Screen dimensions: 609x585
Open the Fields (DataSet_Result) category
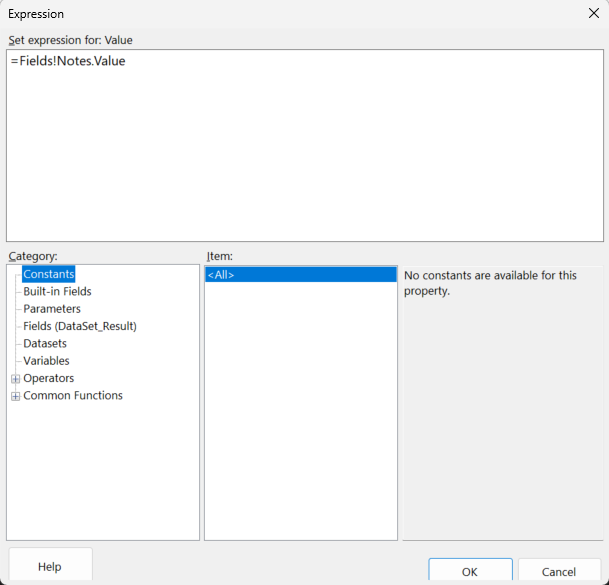(80, 326)
